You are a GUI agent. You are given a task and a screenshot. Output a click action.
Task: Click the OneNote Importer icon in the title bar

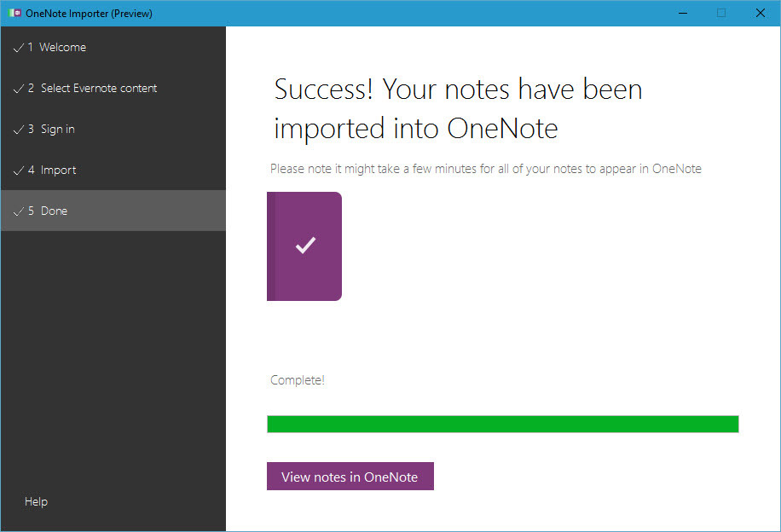coord(14,13)
